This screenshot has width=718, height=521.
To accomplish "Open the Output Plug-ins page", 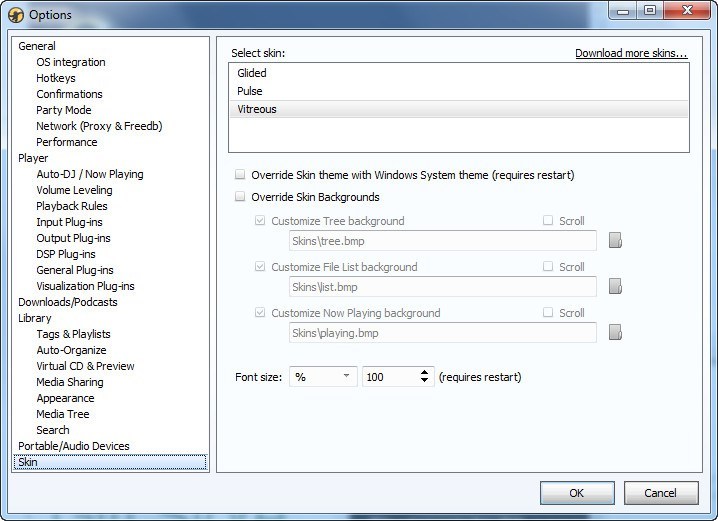I will (73, 239).
